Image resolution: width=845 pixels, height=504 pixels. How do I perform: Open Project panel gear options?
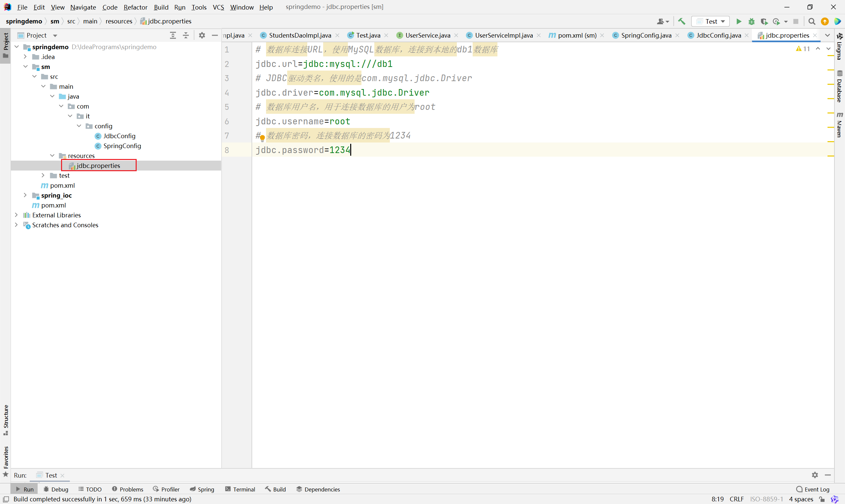coord(202,35)
